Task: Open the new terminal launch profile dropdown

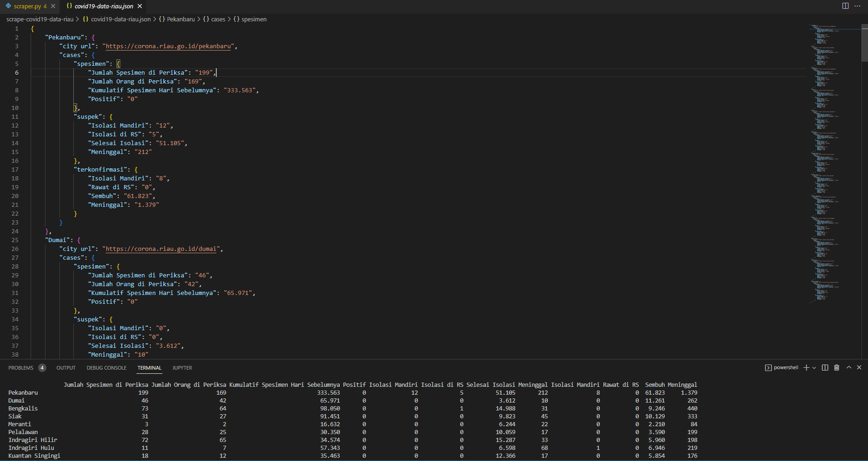Action: click(x=814, y=367)
